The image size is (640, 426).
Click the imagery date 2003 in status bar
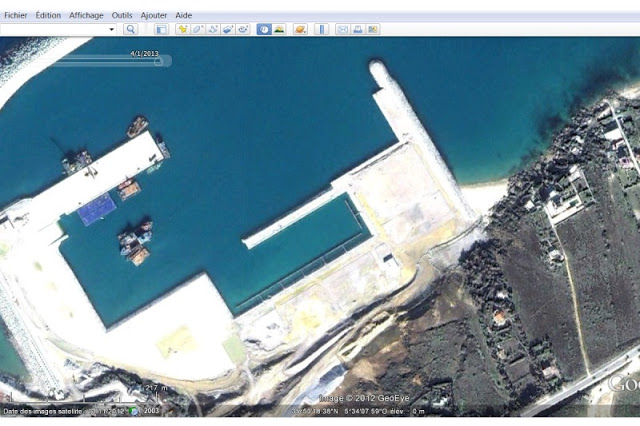coord(151,411)
